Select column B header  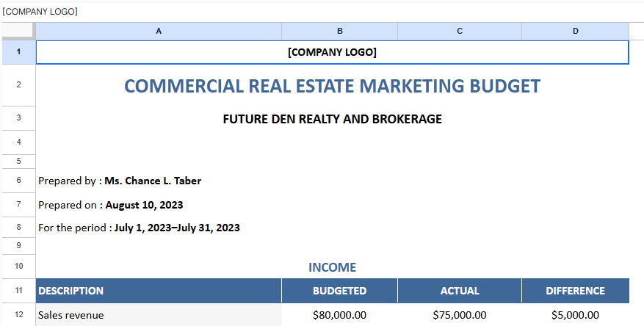point(339,31)
